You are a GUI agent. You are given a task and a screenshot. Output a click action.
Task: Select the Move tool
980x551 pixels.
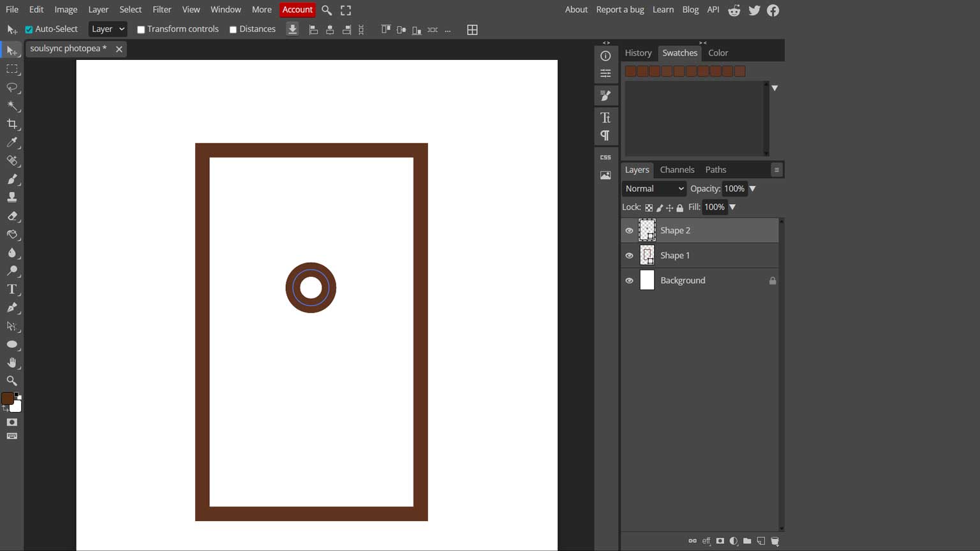pos(11,51)
